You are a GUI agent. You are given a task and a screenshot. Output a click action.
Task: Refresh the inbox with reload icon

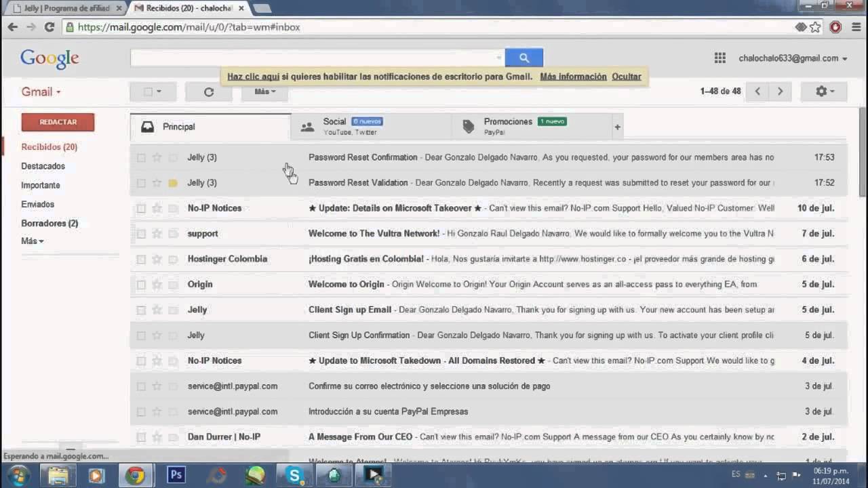[x=209, y=91]
